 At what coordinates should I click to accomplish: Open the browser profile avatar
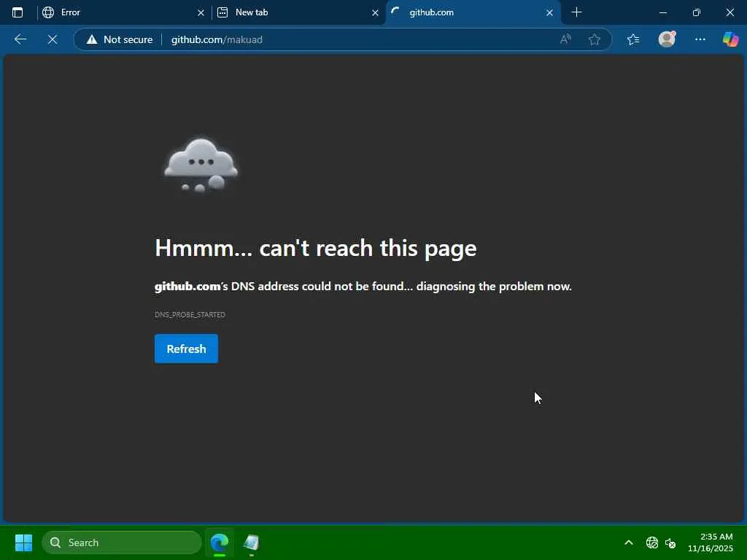667,39
